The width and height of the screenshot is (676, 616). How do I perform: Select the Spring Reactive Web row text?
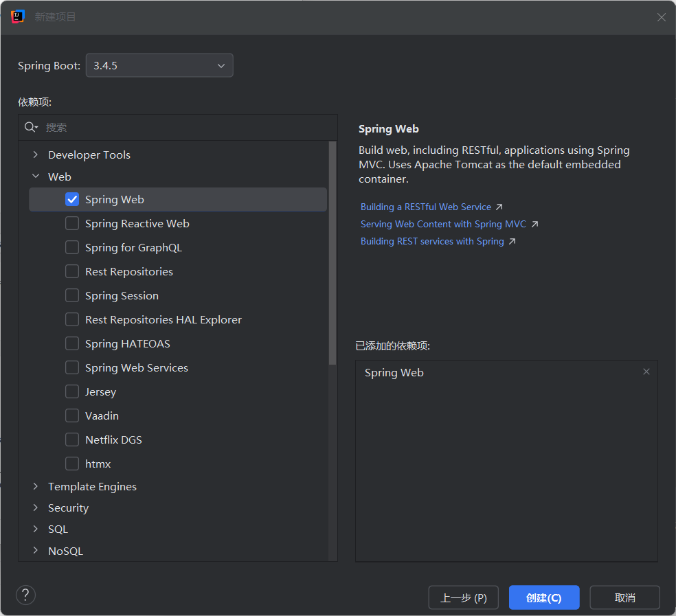(x=137, y=224)
